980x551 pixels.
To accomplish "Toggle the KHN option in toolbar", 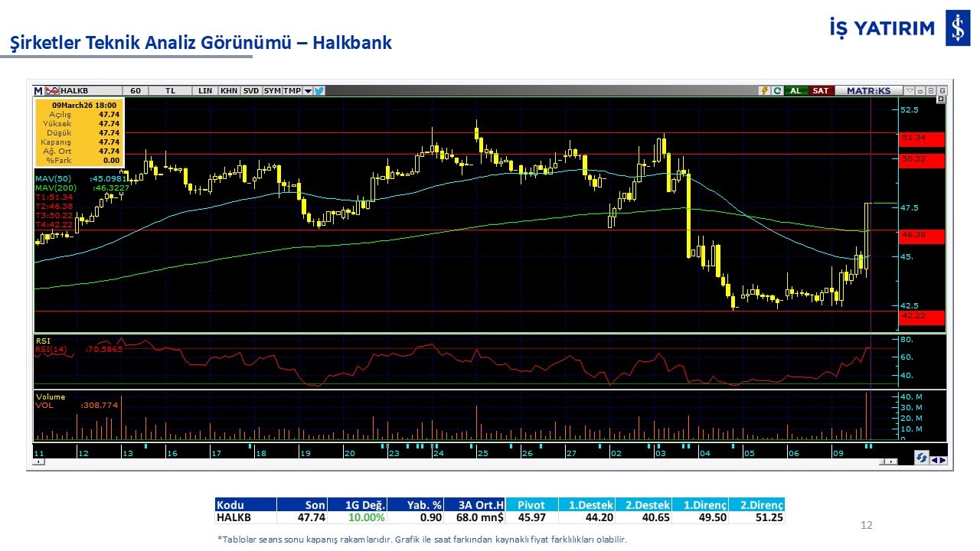I will tap(228, 90).
